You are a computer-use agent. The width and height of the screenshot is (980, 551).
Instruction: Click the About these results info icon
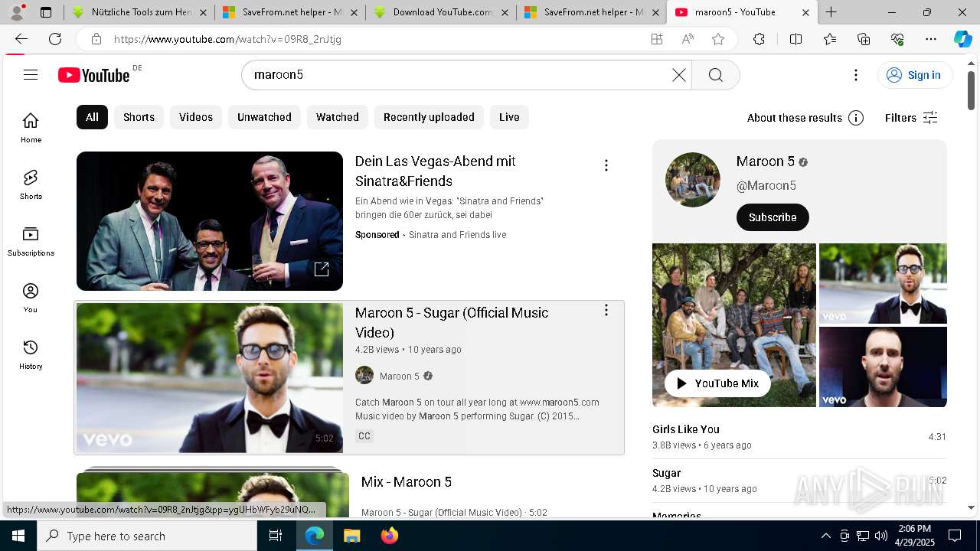click(856, 118)
